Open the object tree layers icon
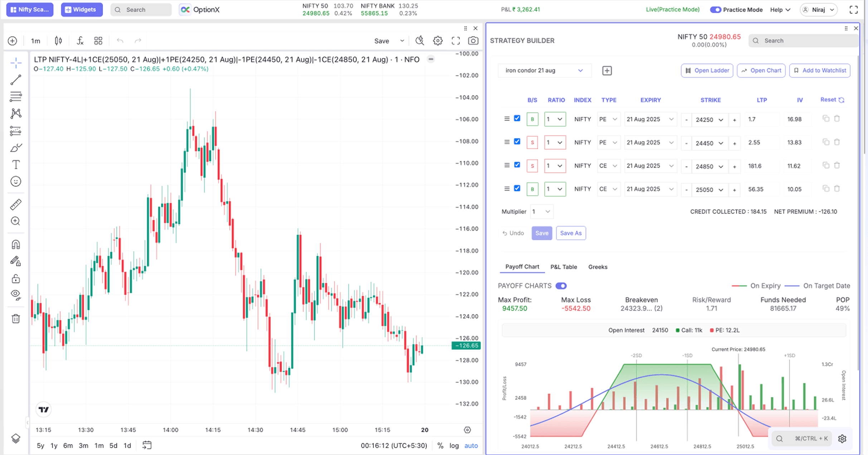 click(x=16, y=438)
